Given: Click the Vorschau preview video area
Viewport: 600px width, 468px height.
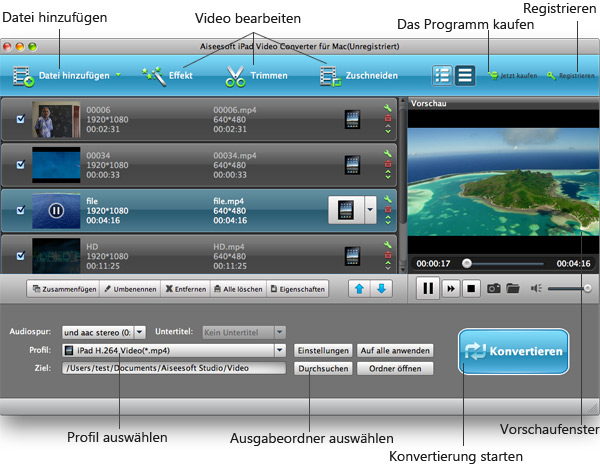Looking at the screenshot, I should [x=503, y=182].
